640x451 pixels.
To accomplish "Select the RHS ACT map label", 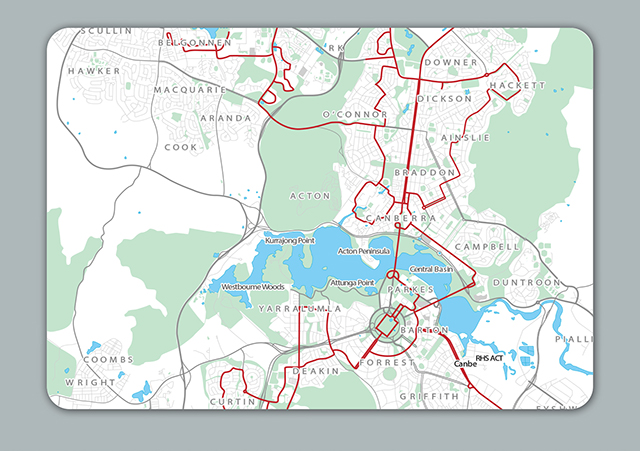I will click(x=489, y=357).
